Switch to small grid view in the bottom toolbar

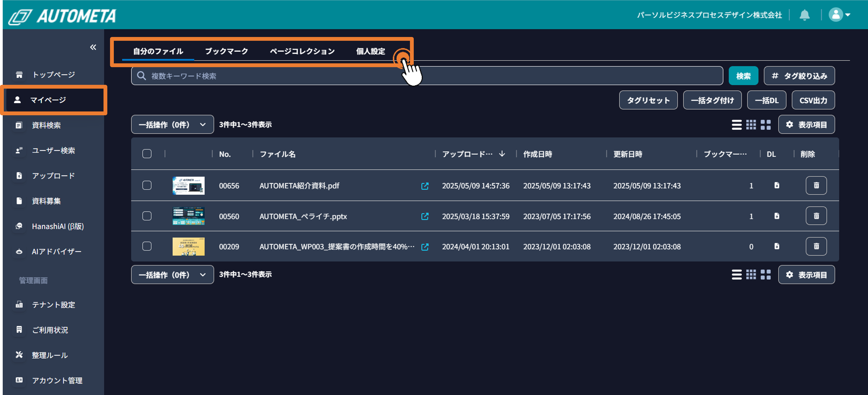[x=751, y=275]
